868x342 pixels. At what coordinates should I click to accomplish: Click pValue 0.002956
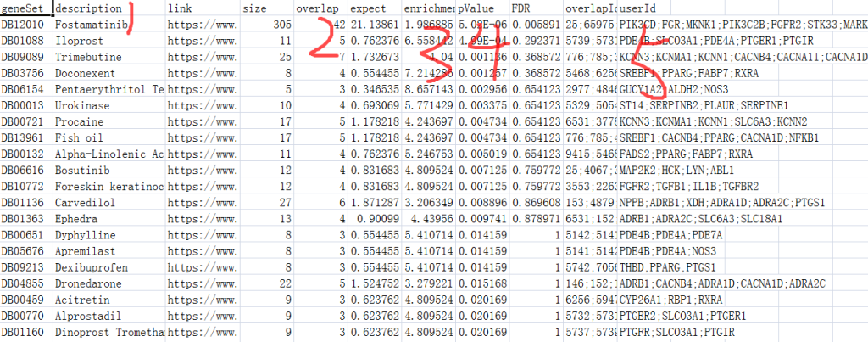(482, 89)
